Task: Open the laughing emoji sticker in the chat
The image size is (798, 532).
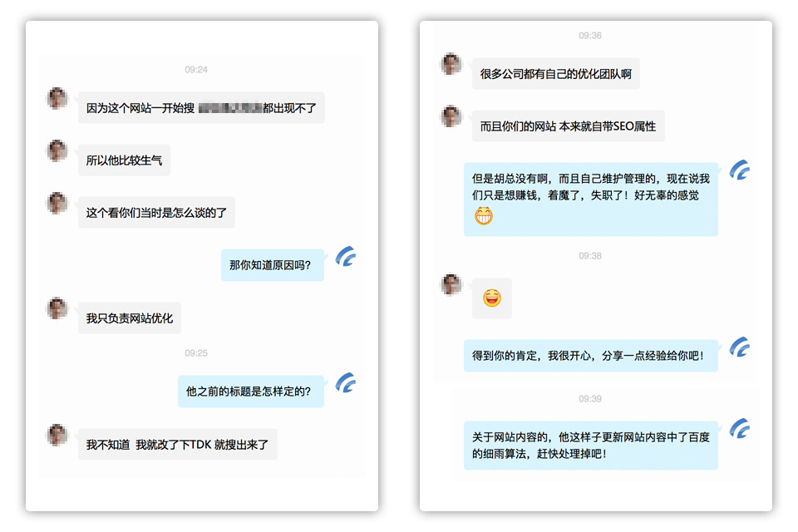Action: click(x=492, y=298)
